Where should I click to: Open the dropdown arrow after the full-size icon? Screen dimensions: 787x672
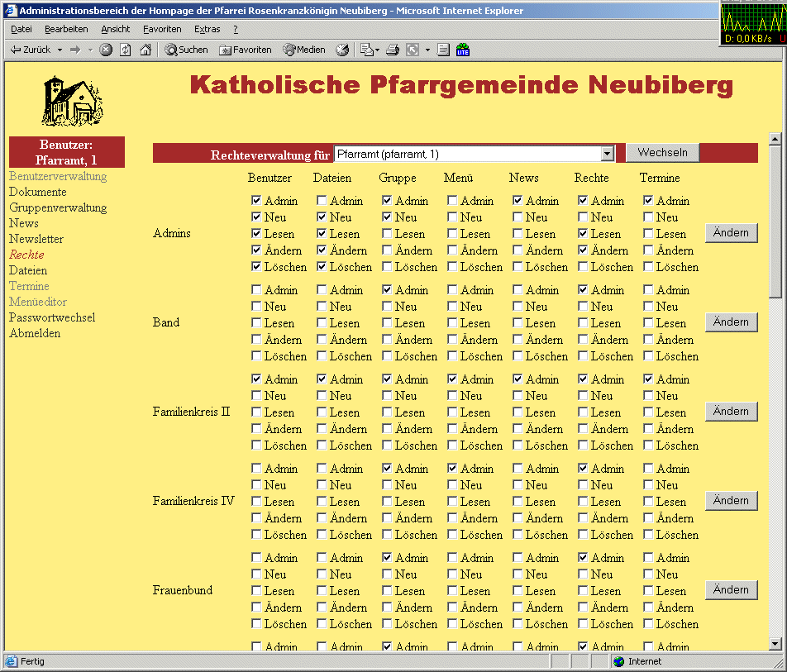click(x=427, y=50)
